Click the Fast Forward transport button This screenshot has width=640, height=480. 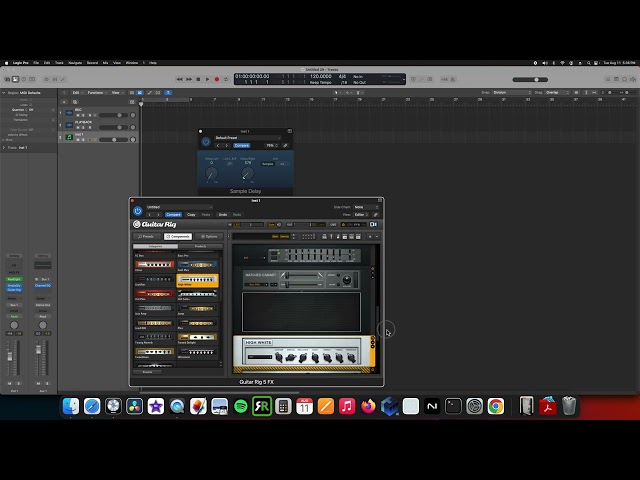tap(189, 79)
